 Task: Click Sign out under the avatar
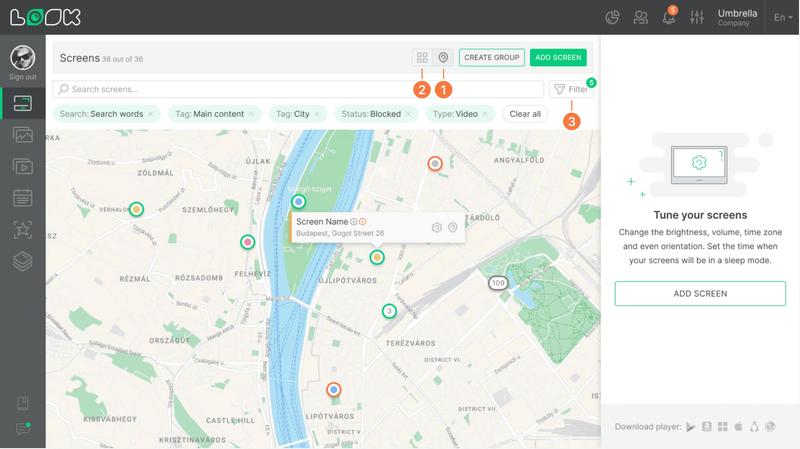point(22,77)
